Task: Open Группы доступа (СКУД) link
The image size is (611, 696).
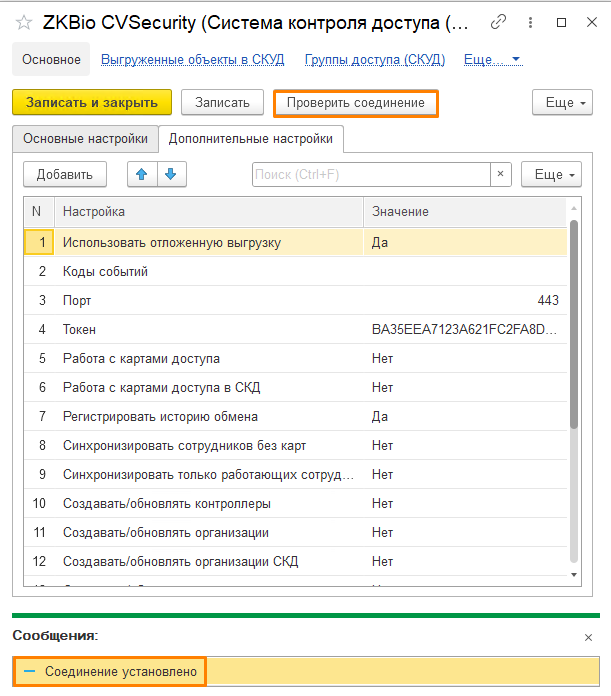Action: 375,60
